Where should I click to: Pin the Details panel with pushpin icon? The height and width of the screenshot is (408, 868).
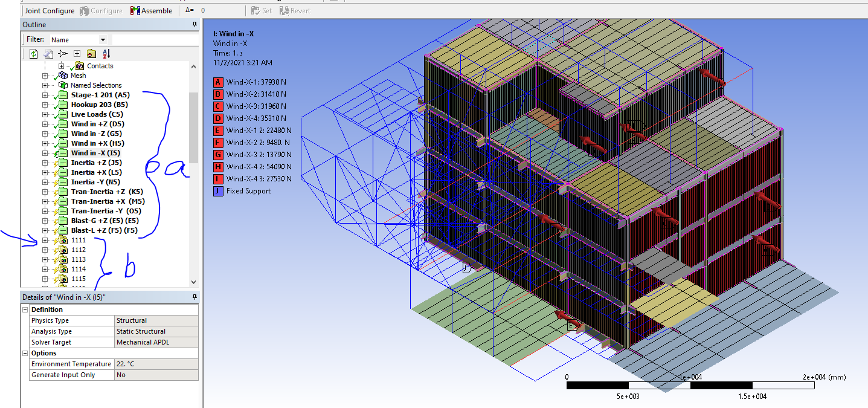pos(194,297)
